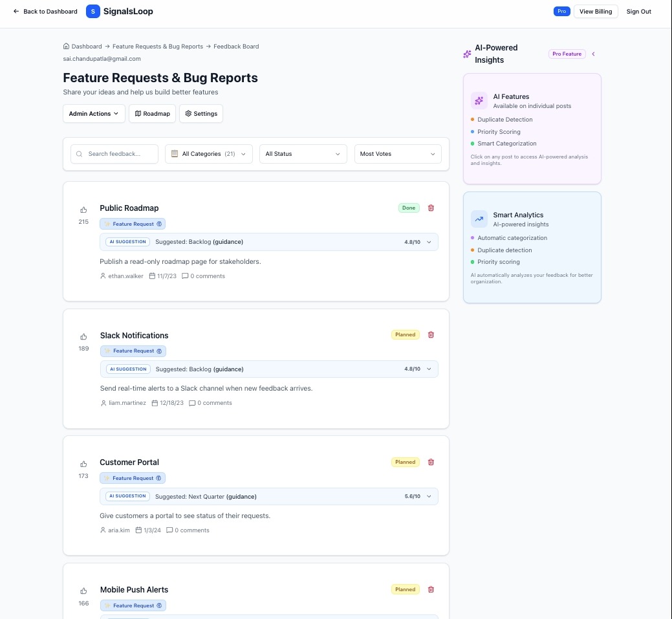This screenshot has height=619, width=672.
Task: Expand the AI Suggestion details on Public Roadmap
Action: 428,242
